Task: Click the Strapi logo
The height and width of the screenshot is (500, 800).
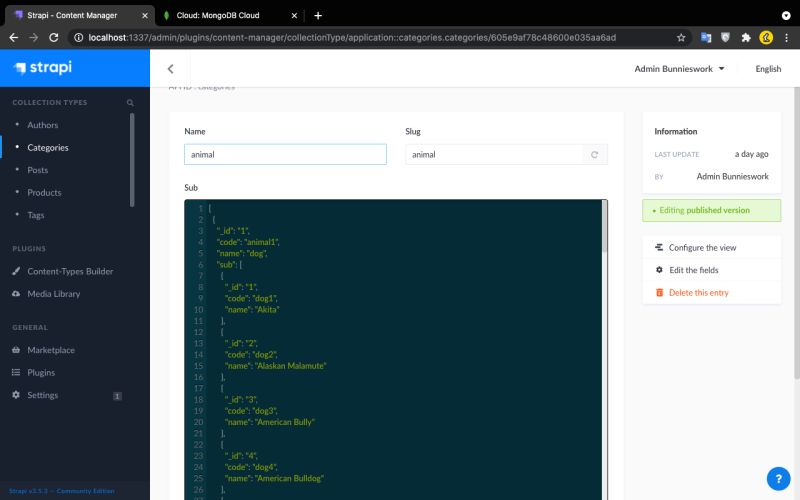Action: click(43, 67)
